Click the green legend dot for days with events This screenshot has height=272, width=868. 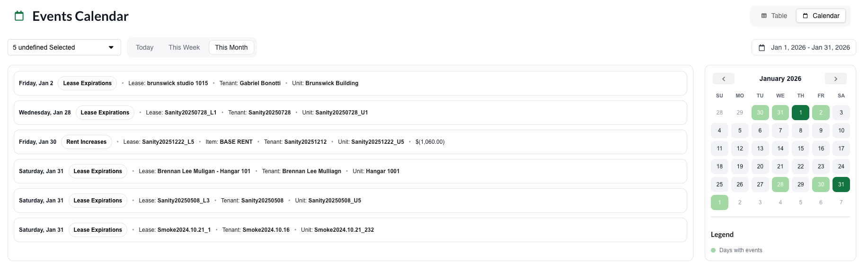[713, 250]
